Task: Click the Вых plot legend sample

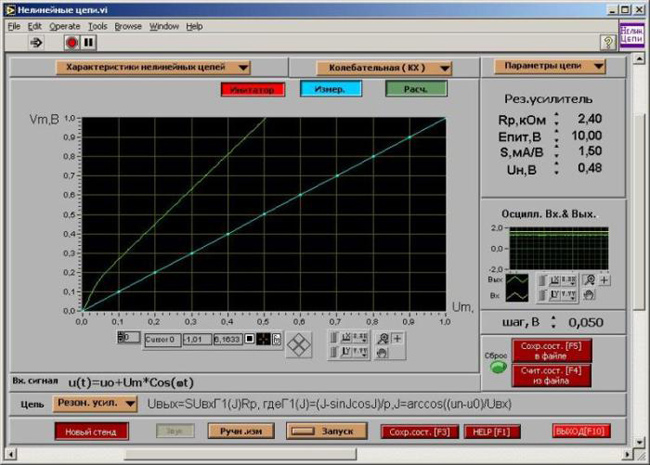Action: tap(517, 280)
